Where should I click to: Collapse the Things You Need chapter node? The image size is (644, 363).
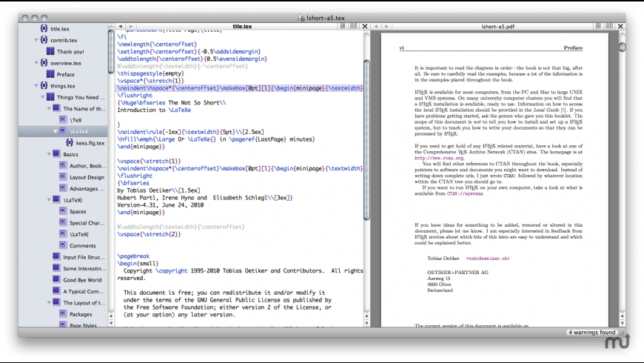coord(43,98)
